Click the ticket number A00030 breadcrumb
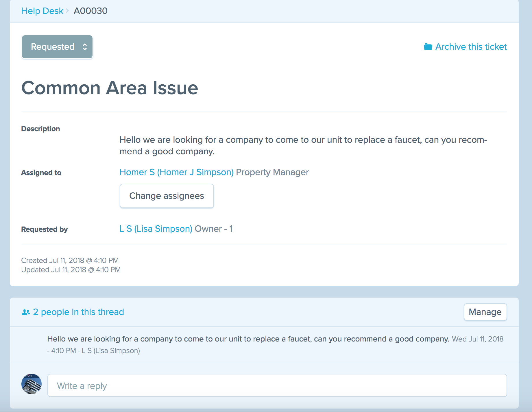The width and height of the screenshot is (532, 412). pyautogui.click(x=90, y=11)
